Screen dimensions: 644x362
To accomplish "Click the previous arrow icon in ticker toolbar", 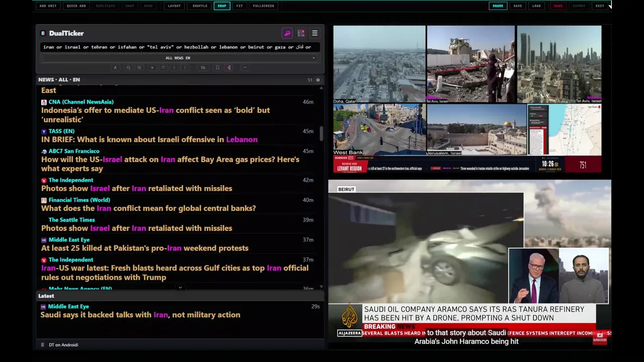I will 174,67.
